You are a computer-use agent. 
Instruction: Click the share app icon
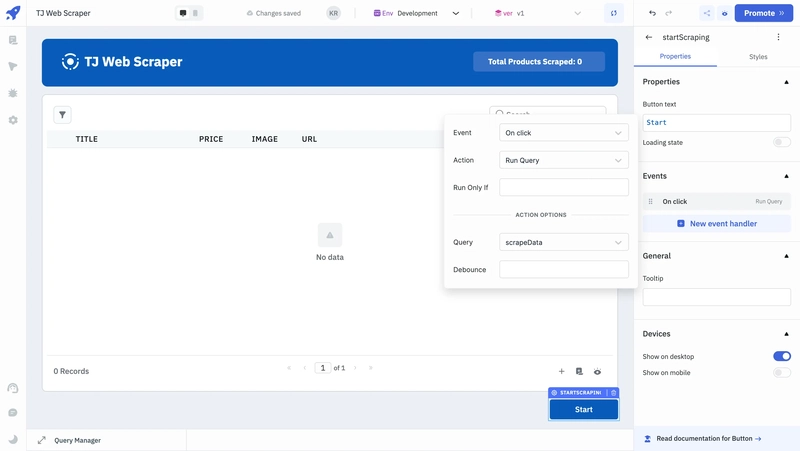coord(707,13)
